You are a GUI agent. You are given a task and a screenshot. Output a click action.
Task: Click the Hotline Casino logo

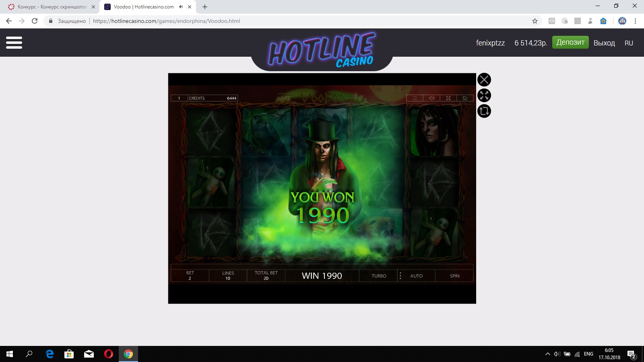(x=322, y=50)
